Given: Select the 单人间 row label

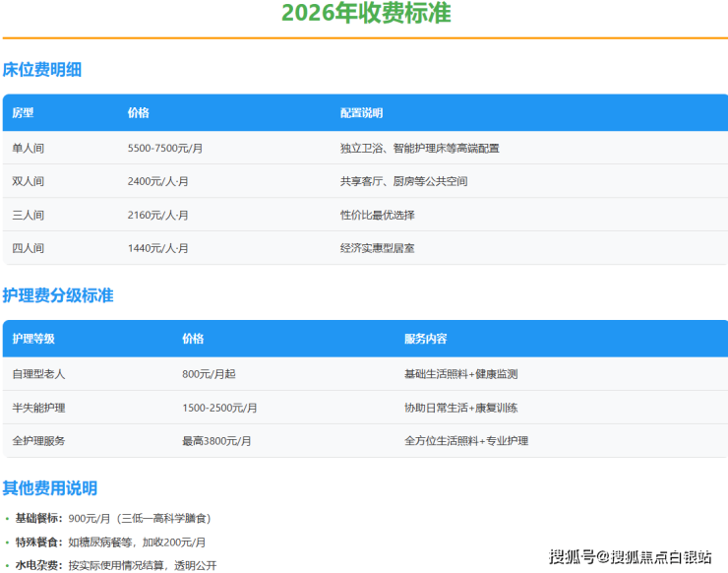Looking at the screenshot, I should click(29, 148).
